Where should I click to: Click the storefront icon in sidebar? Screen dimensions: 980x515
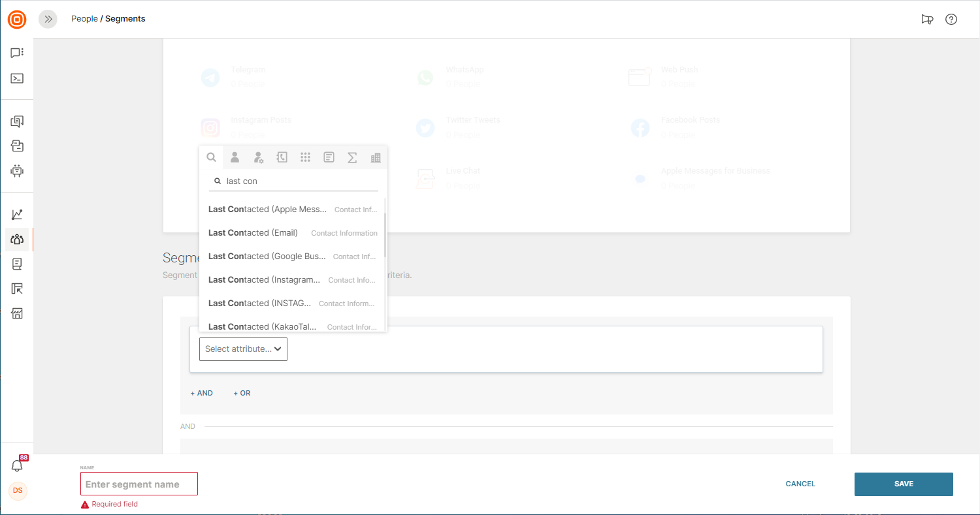click(x=17, y=313)
